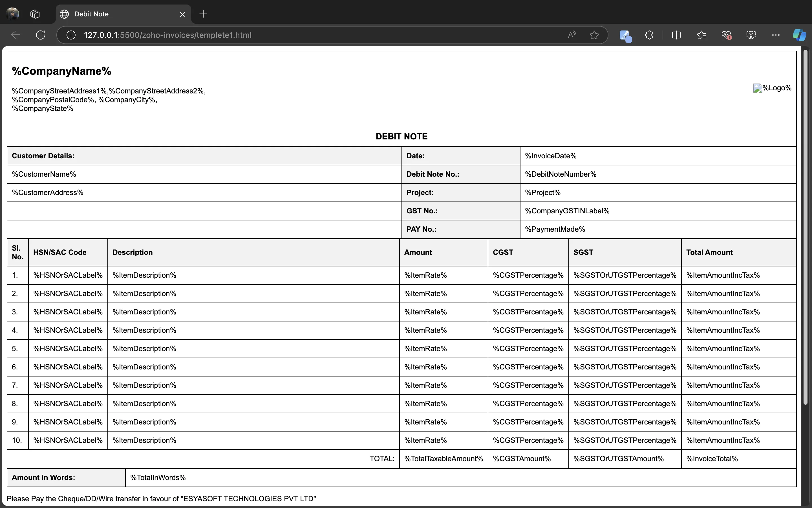The image size is (812, 508).
Task: Click the %CompanyName% heading
Action: click(x=61, y=71)
